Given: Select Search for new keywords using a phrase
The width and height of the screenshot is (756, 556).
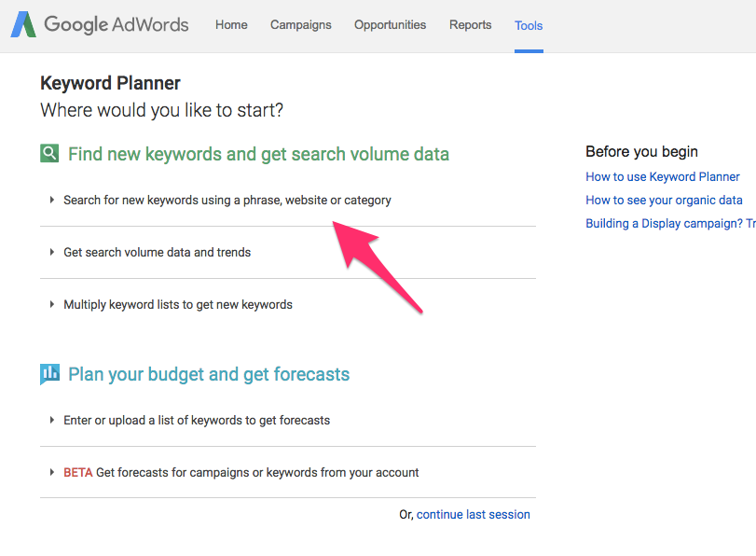Looking at the screenshot, I should 227,200.
